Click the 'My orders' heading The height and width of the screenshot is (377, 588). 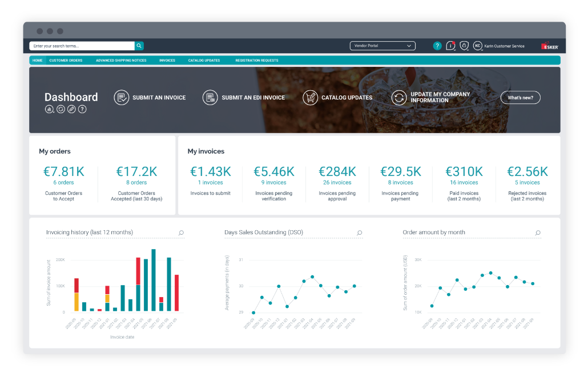55,151
